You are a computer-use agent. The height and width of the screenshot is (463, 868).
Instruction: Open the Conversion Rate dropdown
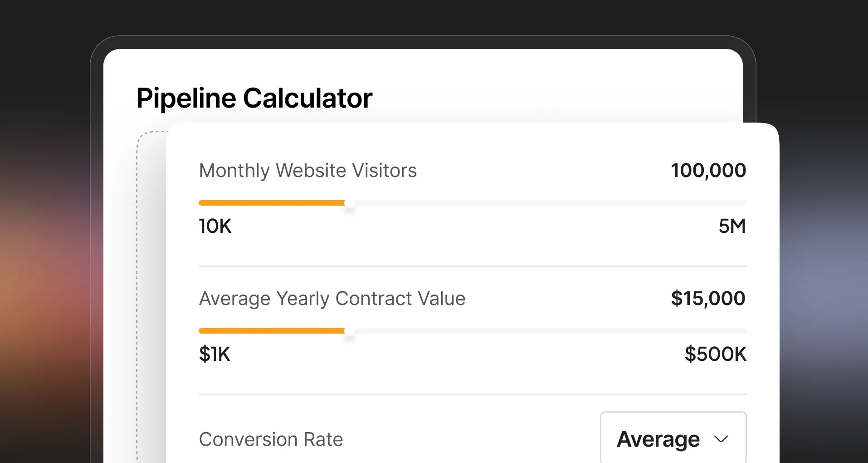[x=673, y=438]
